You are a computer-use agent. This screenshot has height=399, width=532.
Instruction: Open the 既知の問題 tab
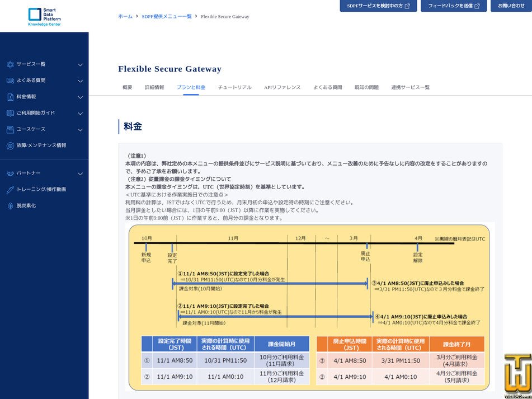[366, 87]
